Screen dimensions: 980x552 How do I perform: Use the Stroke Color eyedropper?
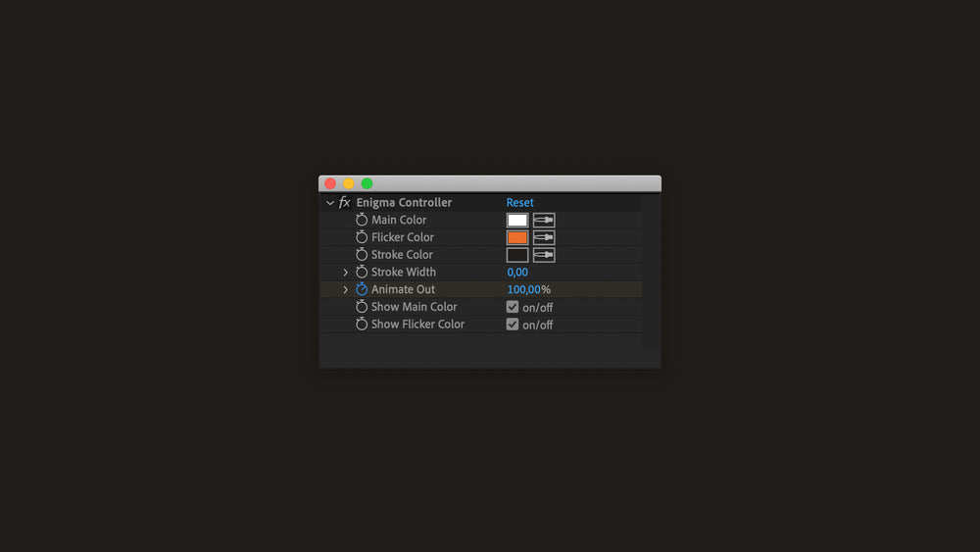[x=544, y=255]
